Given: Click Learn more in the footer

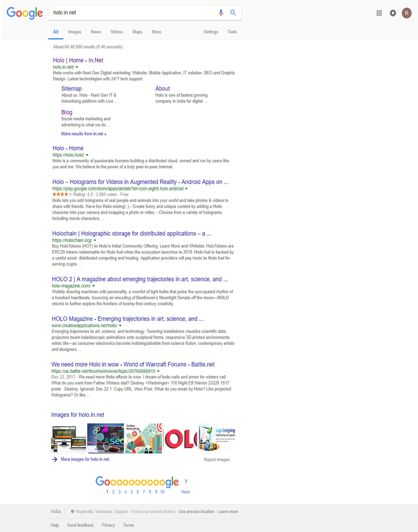Looking at the screenshot, I should click(228, 512).
